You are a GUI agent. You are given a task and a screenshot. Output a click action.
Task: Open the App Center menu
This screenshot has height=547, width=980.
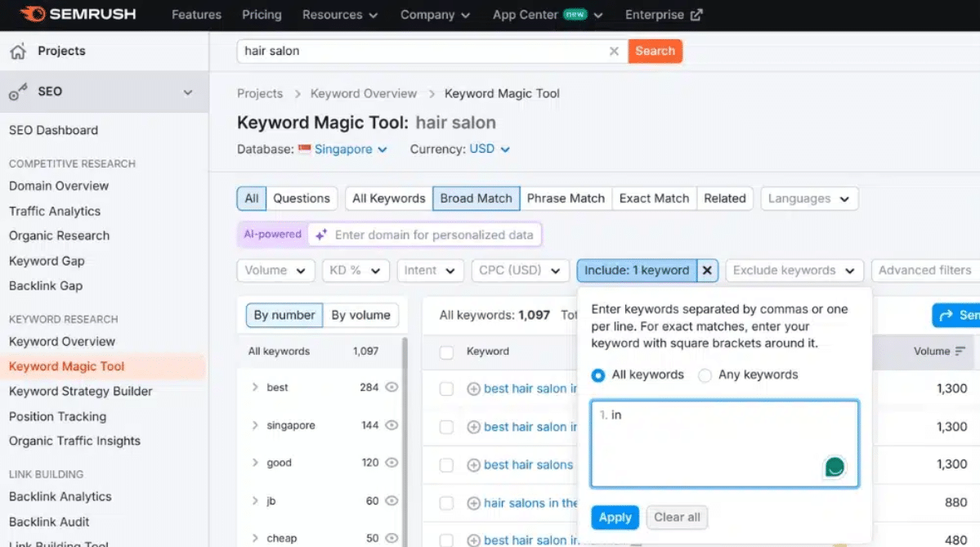[x=548, y=15]
